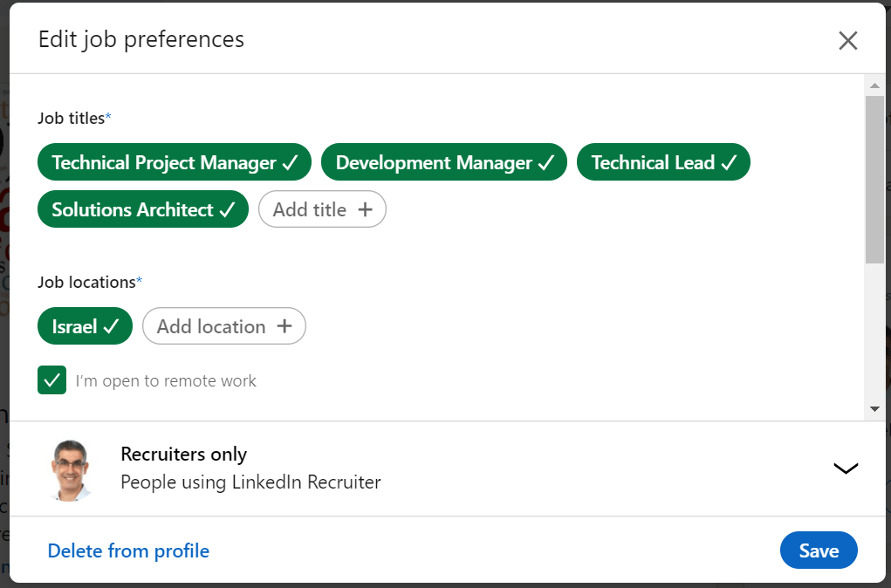Deselect the Development Manager job title

[x=443, y=162]
